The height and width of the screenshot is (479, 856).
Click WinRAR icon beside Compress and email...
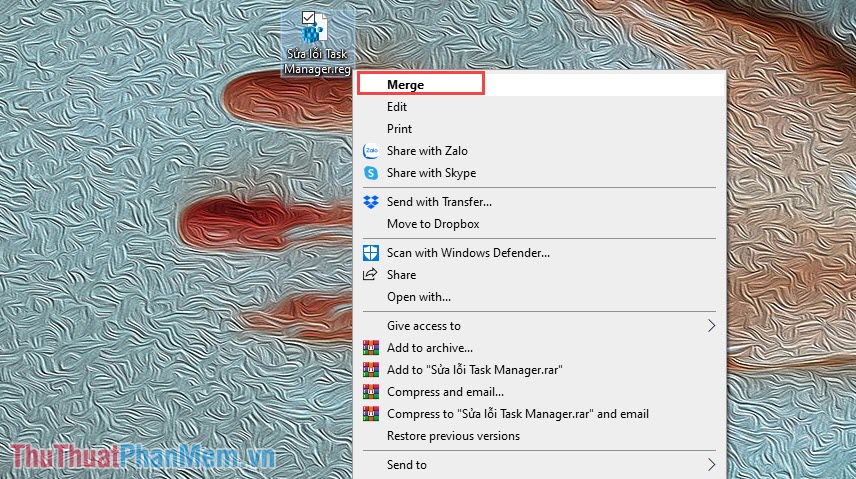coord(371,392)
